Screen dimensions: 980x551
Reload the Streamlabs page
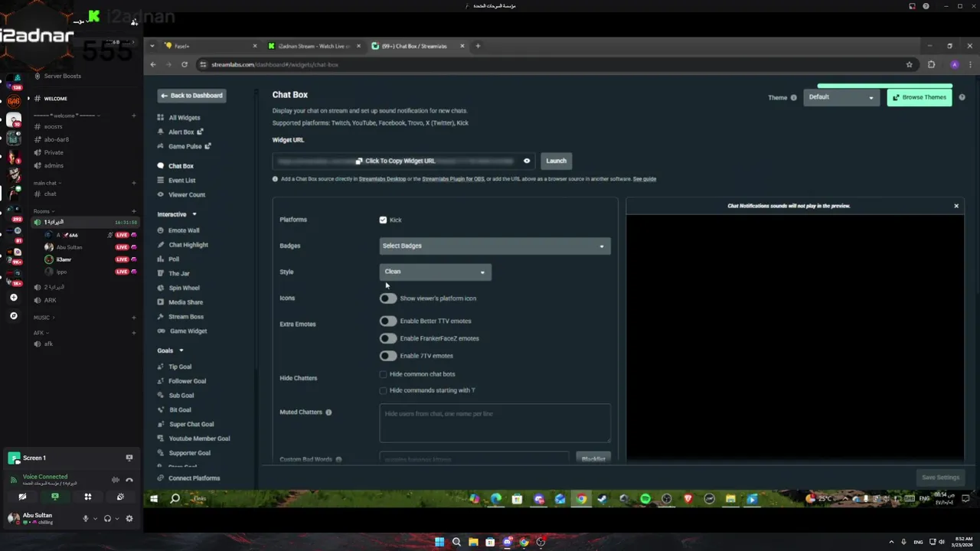click(185, 64)
